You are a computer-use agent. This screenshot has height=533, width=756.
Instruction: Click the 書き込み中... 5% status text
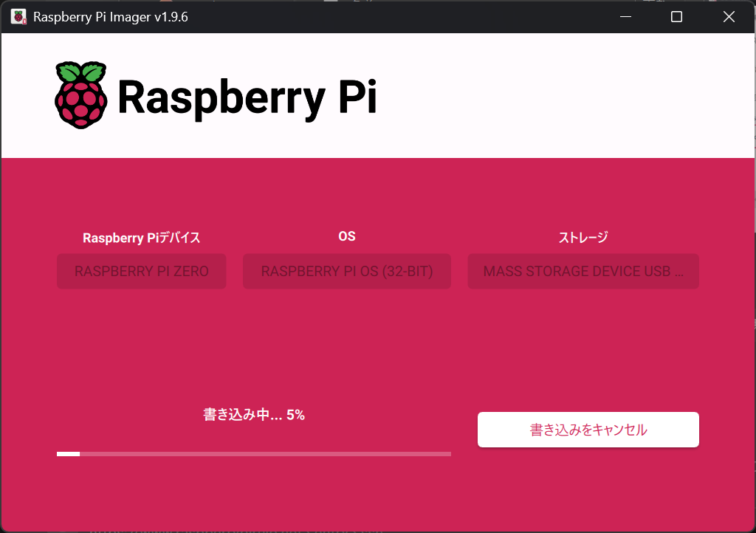[x=253, y=414]
